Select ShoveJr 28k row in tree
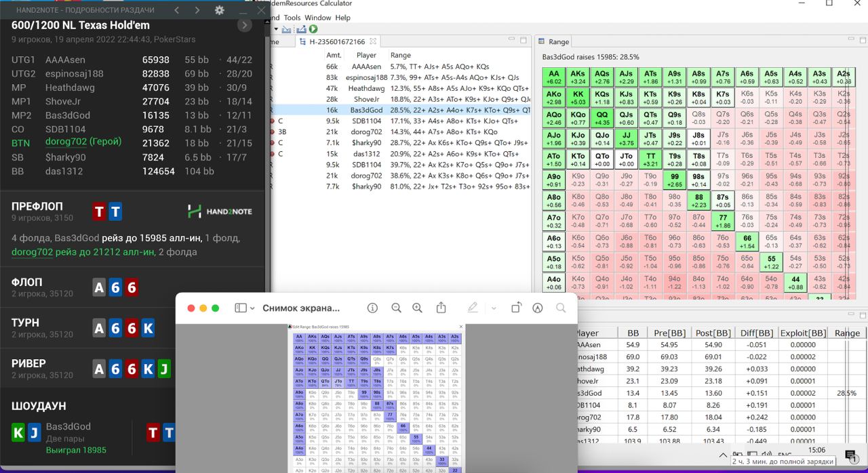The image size is (868, 473). (400, 99)
